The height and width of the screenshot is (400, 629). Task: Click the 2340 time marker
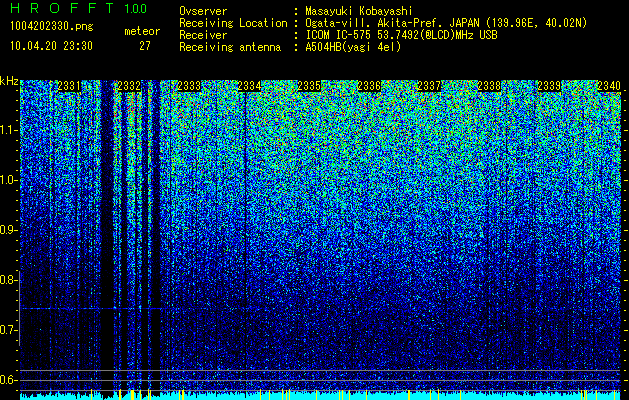[x=609, y=86]
